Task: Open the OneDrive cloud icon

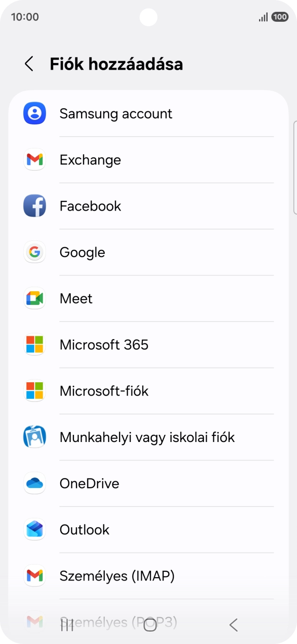Action: [34, 483]
